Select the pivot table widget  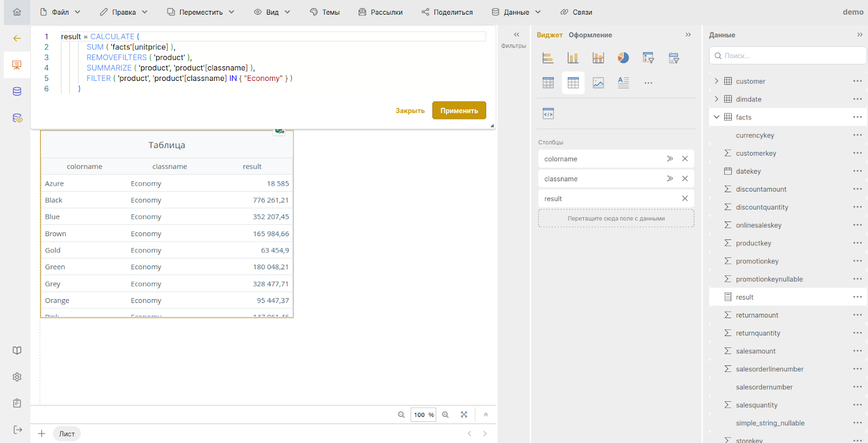[x=548, y=83]
